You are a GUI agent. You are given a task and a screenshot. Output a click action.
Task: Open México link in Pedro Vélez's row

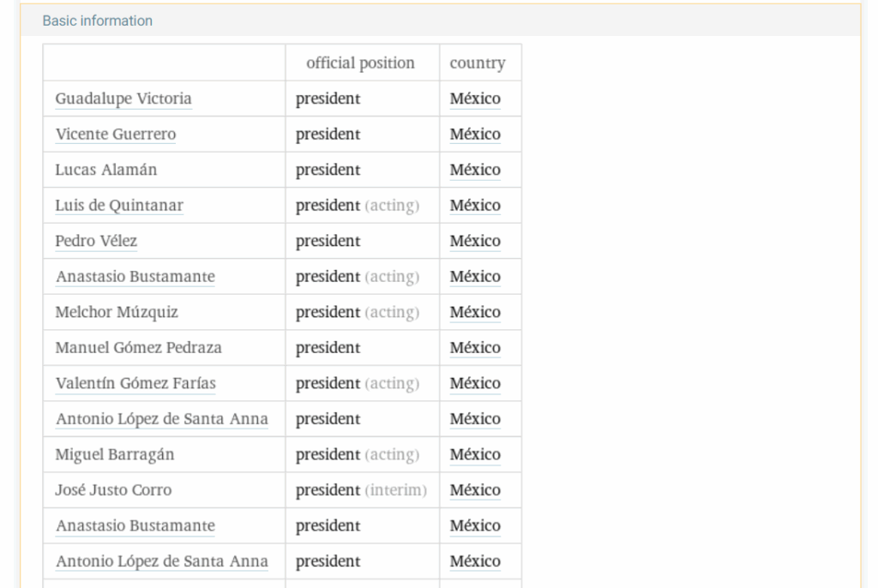(x=475, y=241)
